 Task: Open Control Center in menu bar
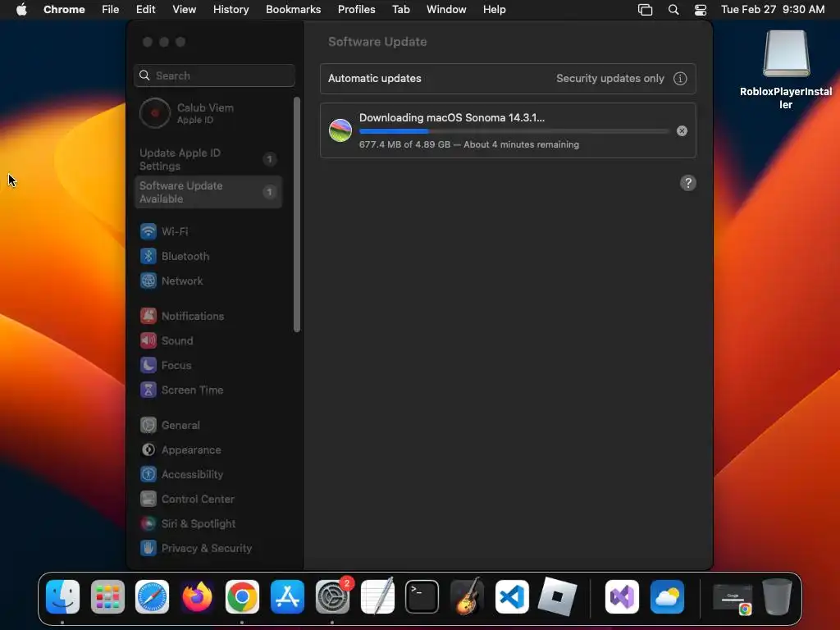click(x=701, y=10)
